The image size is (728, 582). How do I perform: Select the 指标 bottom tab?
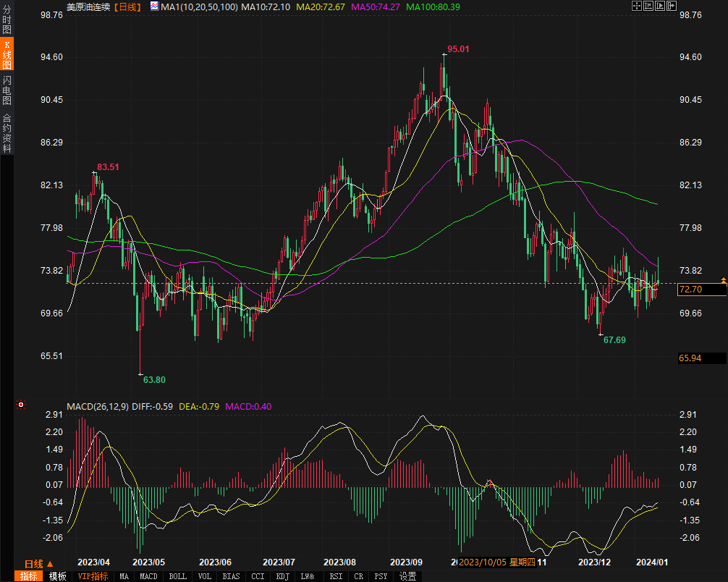(x=29, y=576)
